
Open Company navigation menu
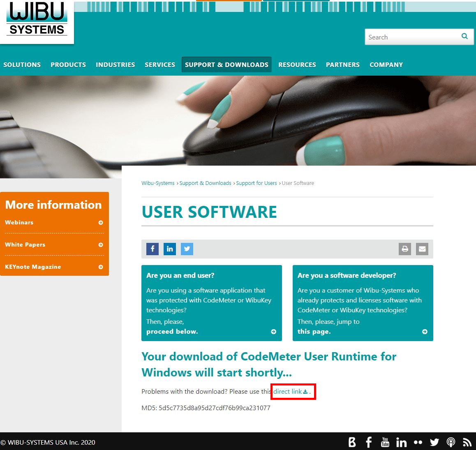coord(386,65)
